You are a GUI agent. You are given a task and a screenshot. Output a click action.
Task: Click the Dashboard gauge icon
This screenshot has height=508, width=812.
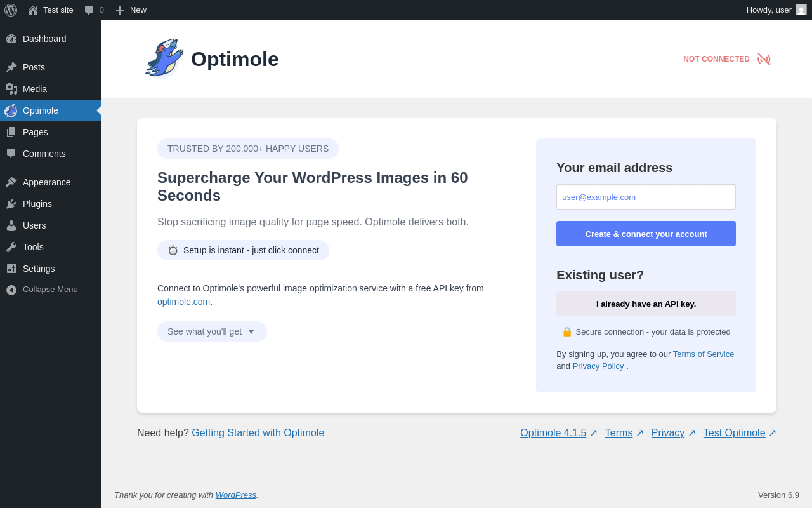tap(11, 39)
